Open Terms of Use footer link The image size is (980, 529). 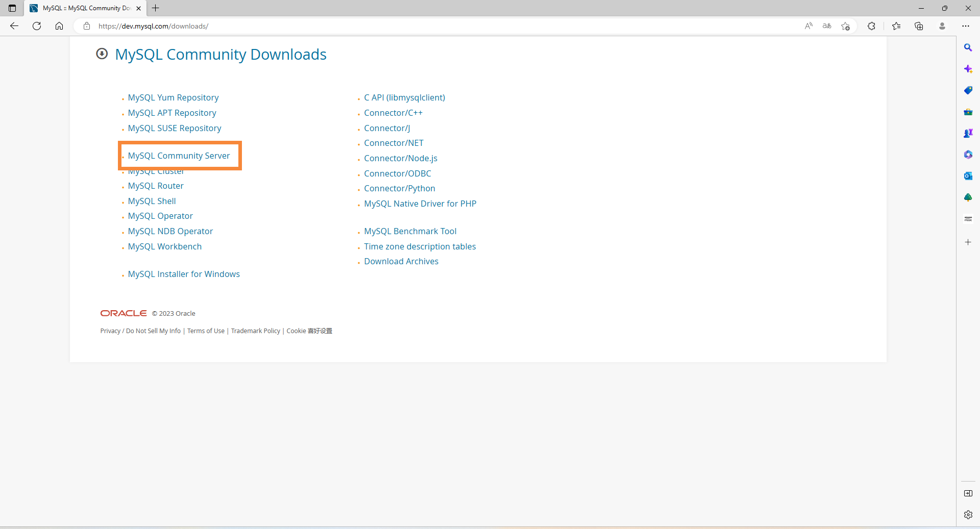coord(206,331)
